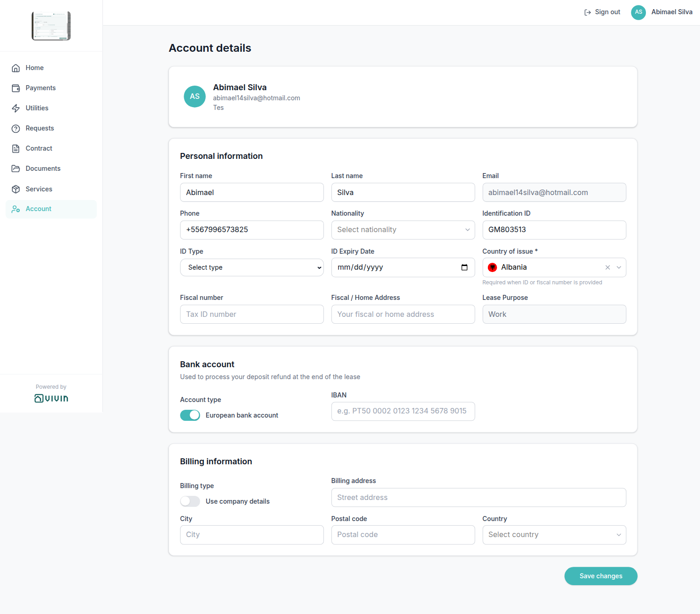Open the ID Type select dropdown
The image size is (700, 614).
coord(252,267)
